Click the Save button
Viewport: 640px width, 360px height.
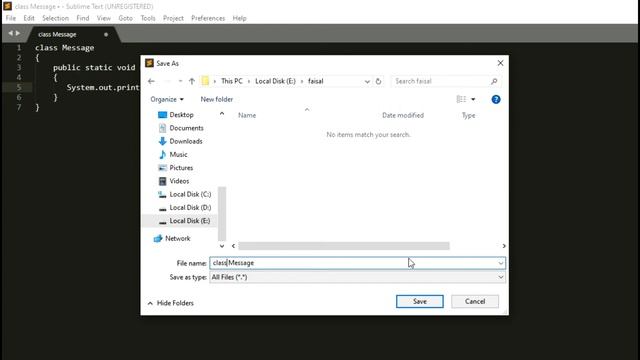pyautogui.click(x=420, y=302)
